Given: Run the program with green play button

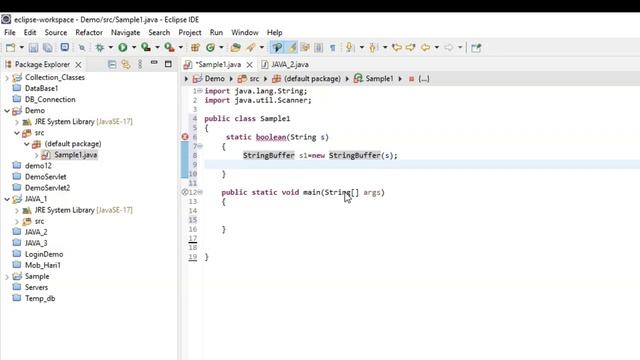Looking at the screenshot, I should pos(122,48).
